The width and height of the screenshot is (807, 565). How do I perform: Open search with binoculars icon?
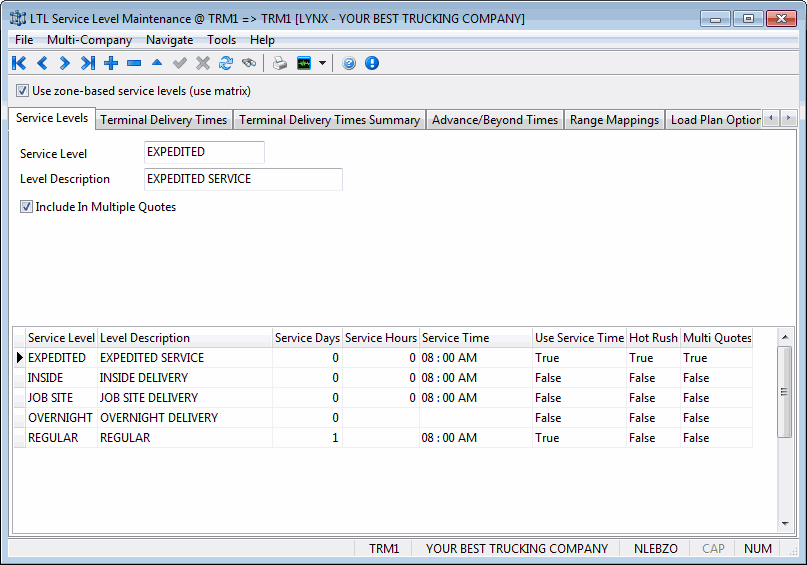[x=249, y=63]
